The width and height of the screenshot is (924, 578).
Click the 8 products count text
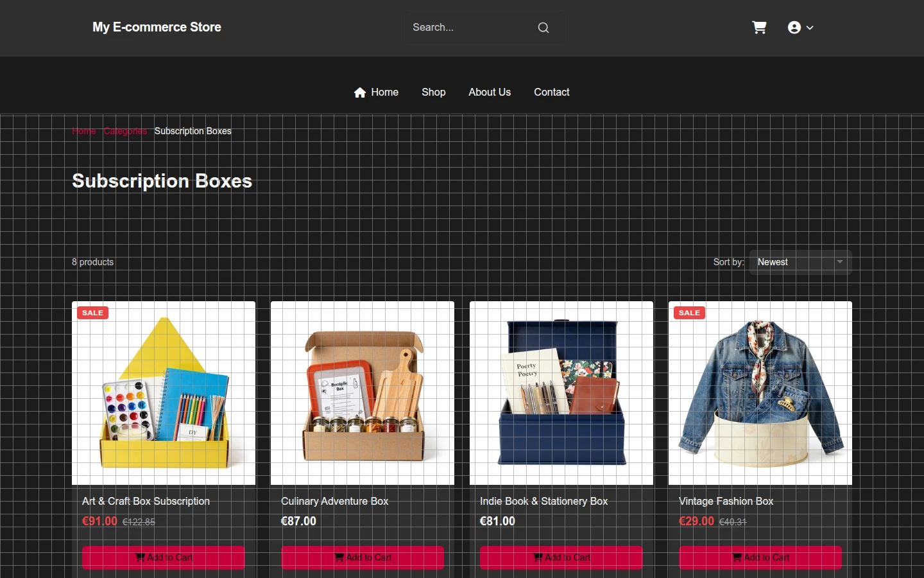(x=93, y=262)
